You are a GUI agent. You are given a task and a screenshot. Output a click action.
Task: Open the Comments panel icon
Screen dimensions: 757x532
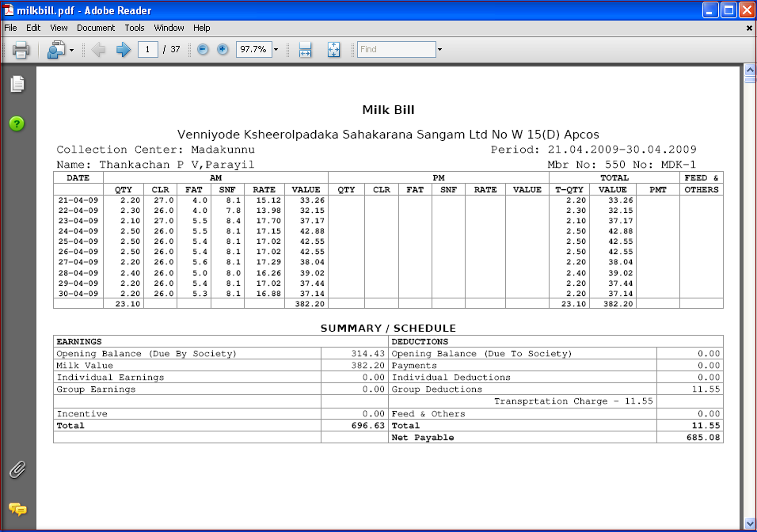17,509
